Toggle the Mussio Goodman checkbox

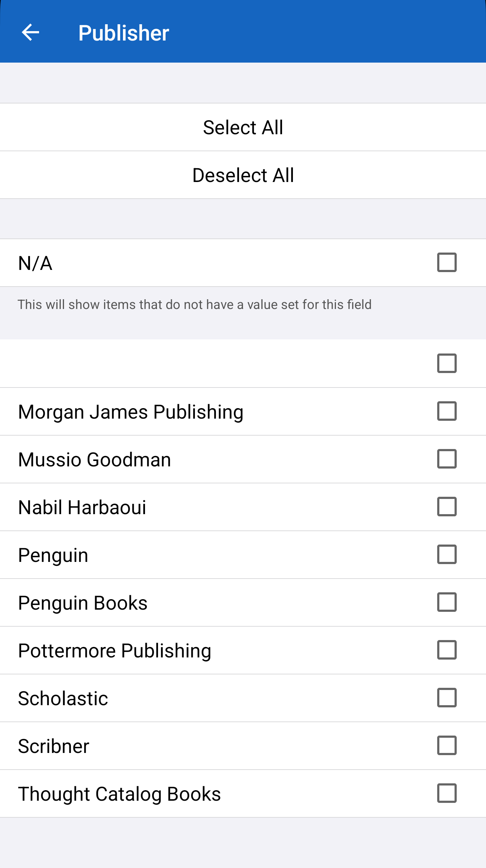(447, 459)
